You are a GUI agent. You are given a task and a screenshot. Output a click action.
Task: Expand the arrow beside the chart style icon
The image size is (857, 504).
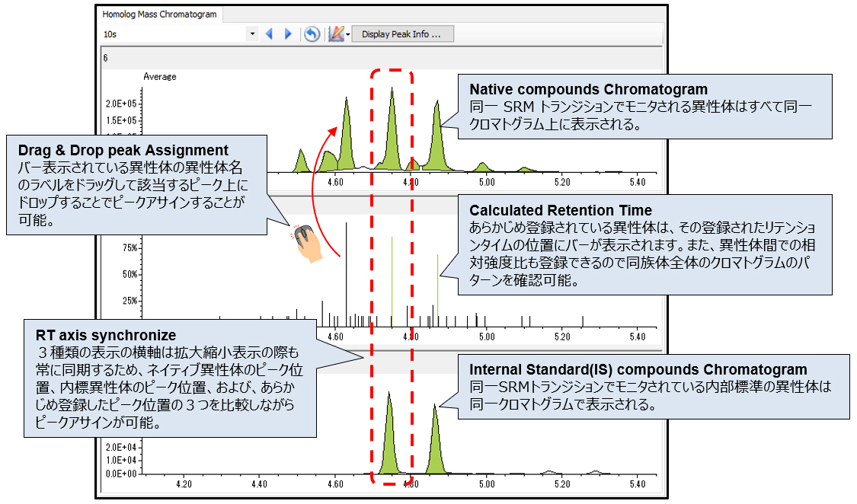tap(347, 34)
